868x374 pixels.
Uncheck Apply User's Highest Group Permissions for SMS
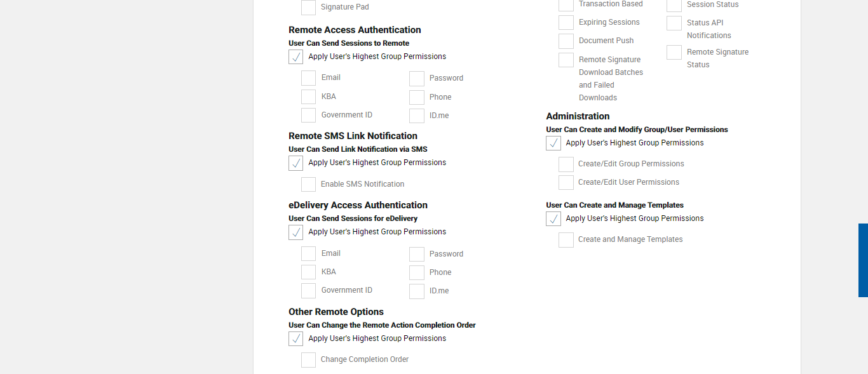[295, 163]
